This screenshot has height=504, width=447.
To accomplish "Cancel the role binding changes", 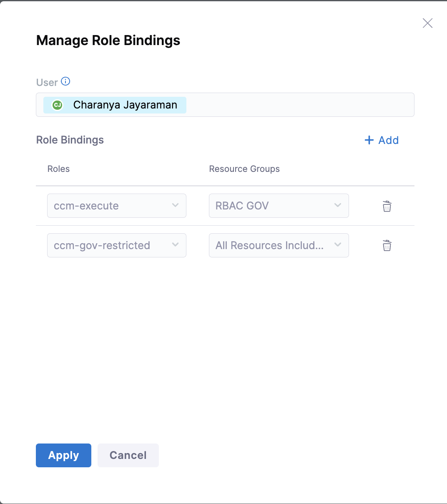I will point(128,455).
